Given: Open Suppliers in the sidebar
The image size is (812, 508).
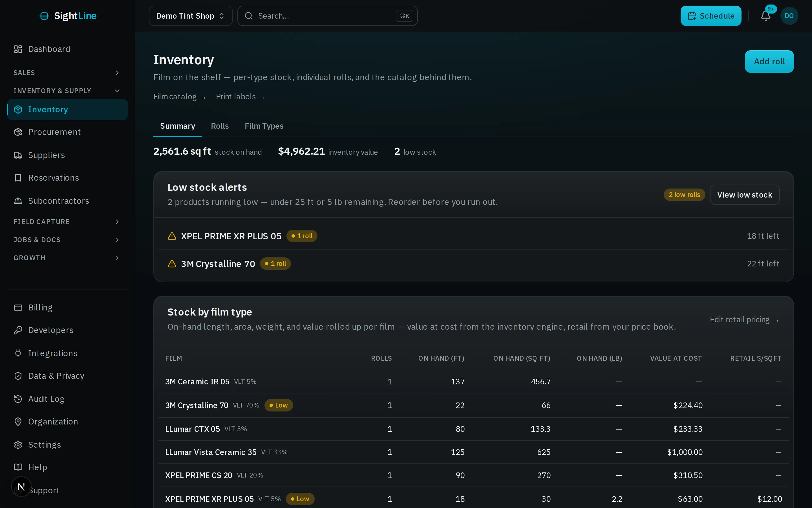Looking at the screenshot, I should pyautogui.click(x=67, y=155).
